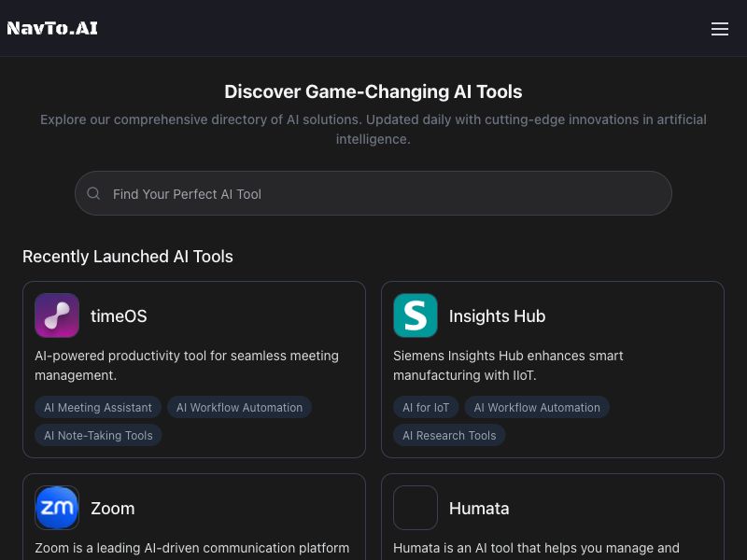This screenshot has width=747, height=560.
Task: Click the Siemens Insights Hub description text
Action: pos(508,366)
